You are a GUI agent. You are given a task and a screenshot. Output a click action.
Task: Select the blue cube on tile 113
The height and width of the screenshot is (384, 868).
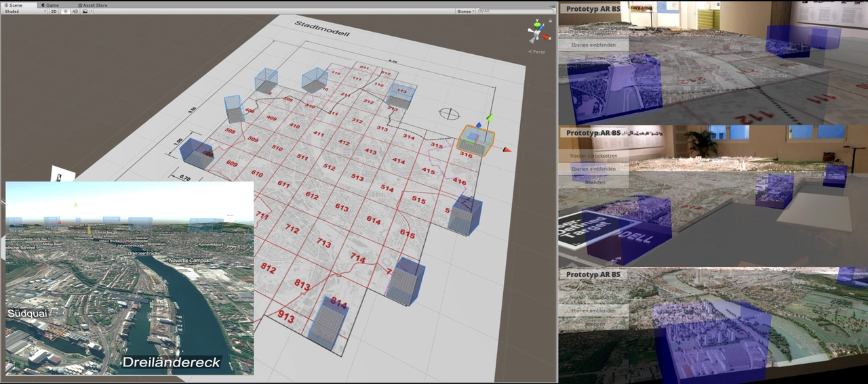[400, 96]
